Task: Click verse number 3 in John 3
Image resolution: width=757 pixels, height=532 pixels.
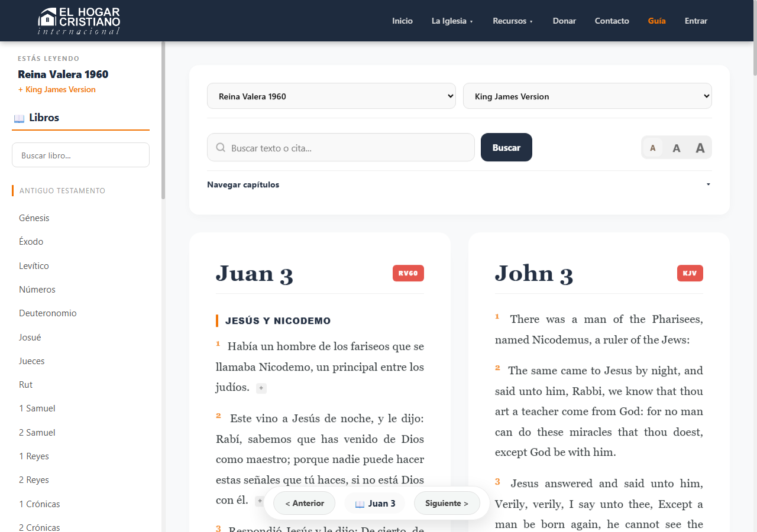Action: [497, 481]
